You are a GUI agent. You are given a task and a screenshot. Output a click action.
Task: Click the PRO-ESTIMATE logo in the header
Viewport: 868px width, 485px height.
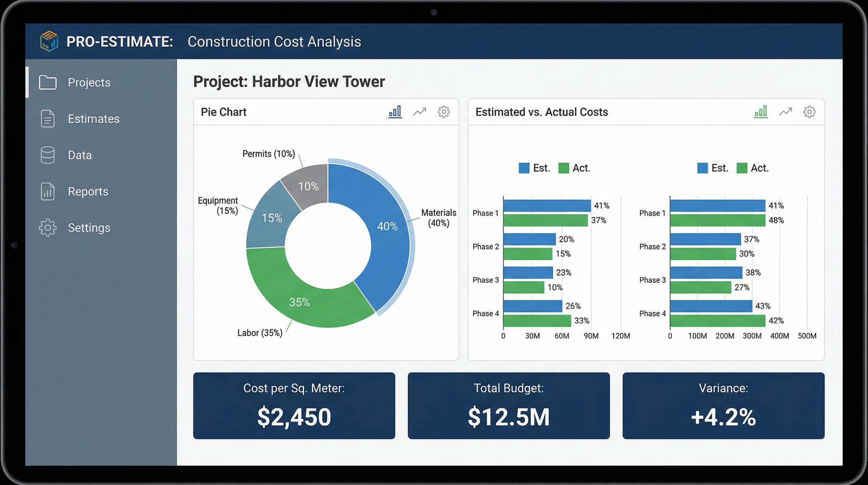click(49, 41)
